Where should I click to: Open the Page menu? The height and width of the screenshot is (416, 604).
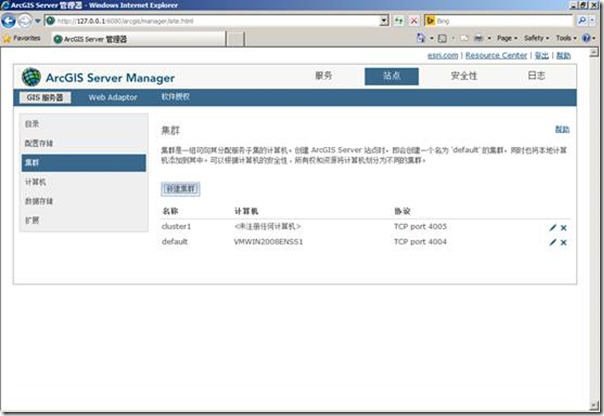[x=507, y=38]
